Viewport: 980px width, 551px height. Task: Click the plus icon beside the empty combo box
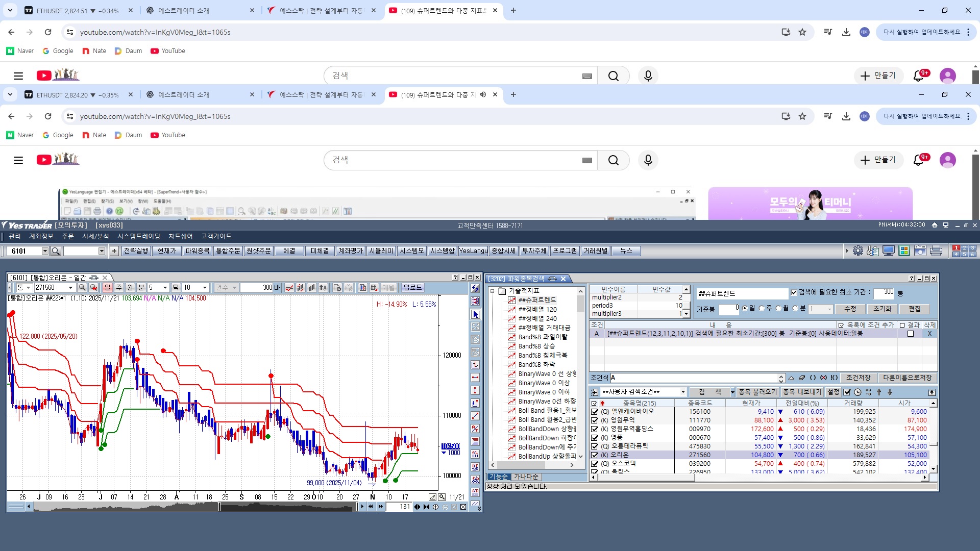pos(114,251)
